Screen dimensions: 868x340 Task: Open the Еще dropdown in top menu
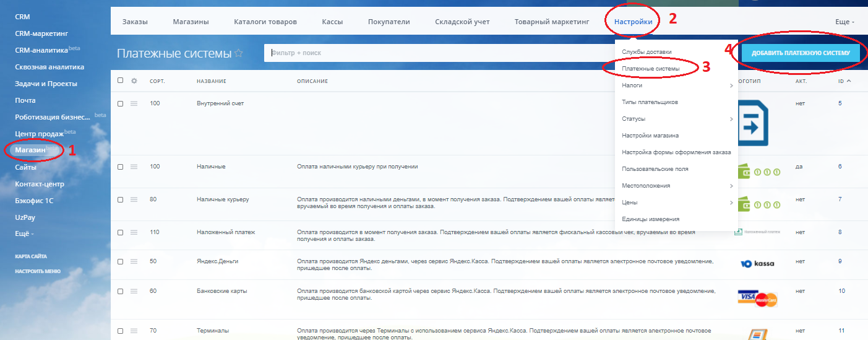tap(844, 22)
